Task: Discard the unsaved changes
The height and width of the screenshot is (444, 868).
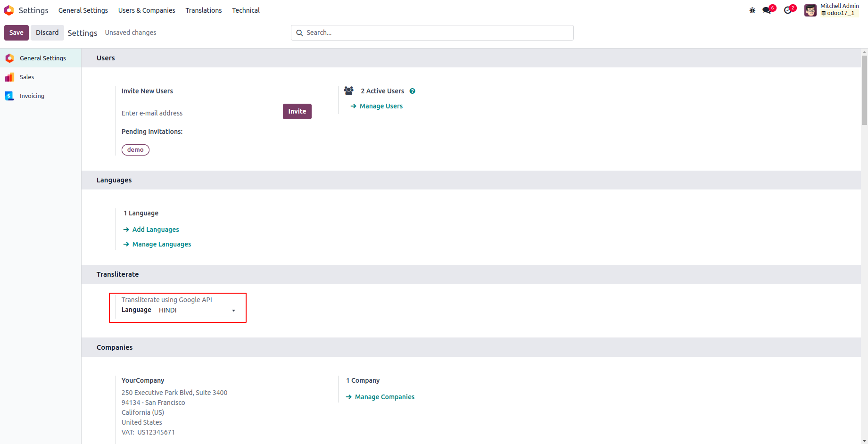Action: coord(47,33)
